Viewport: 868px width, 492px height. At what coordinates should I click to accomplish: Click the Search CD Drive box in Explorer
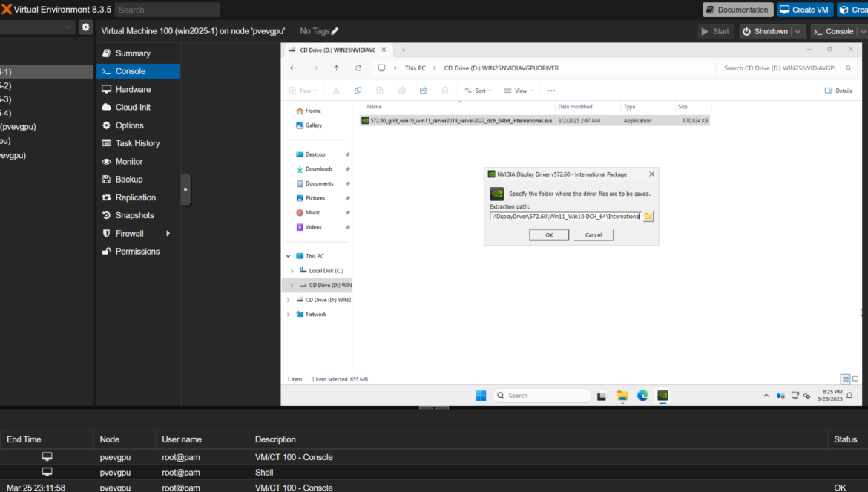[786, 68]
